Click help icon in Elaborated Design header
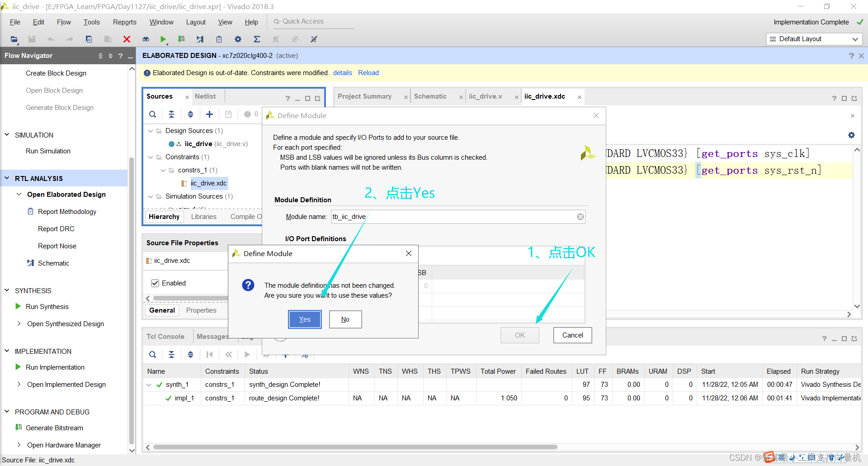 (851, 56)
